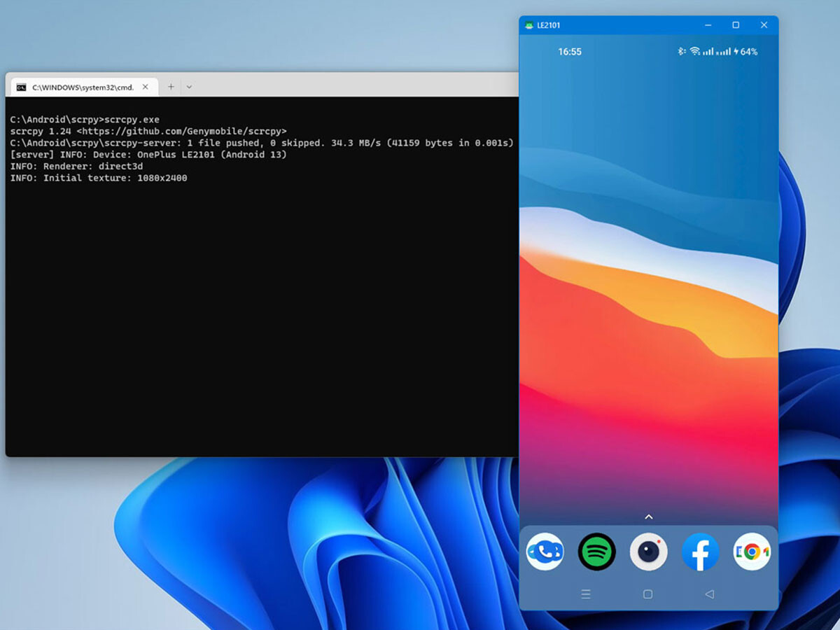Close the cmd.exe terminal tab
The width and height of the screenshot is (840, 630).
point(146,87)
